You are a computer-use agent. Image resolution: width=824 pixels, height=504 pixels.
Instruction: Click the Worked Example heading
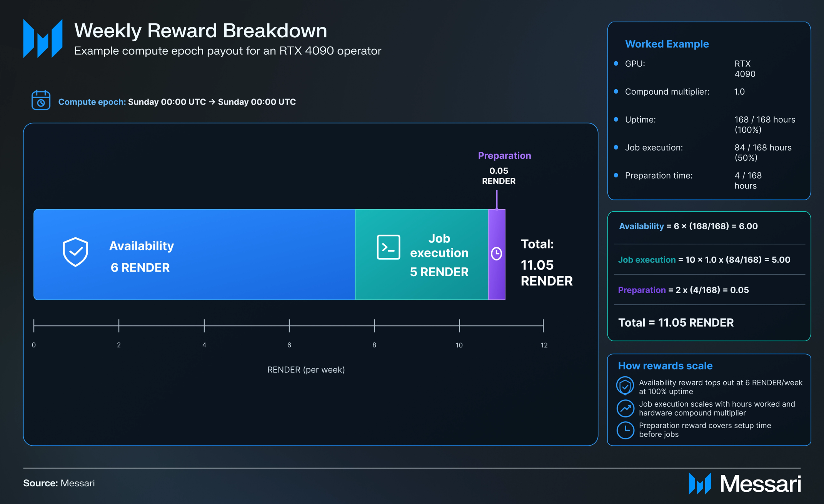[667, 44]
